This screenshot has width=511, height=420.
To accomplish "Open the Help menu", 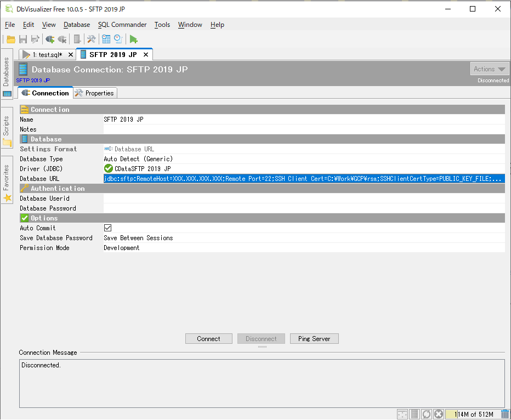I will coord(217,25).
